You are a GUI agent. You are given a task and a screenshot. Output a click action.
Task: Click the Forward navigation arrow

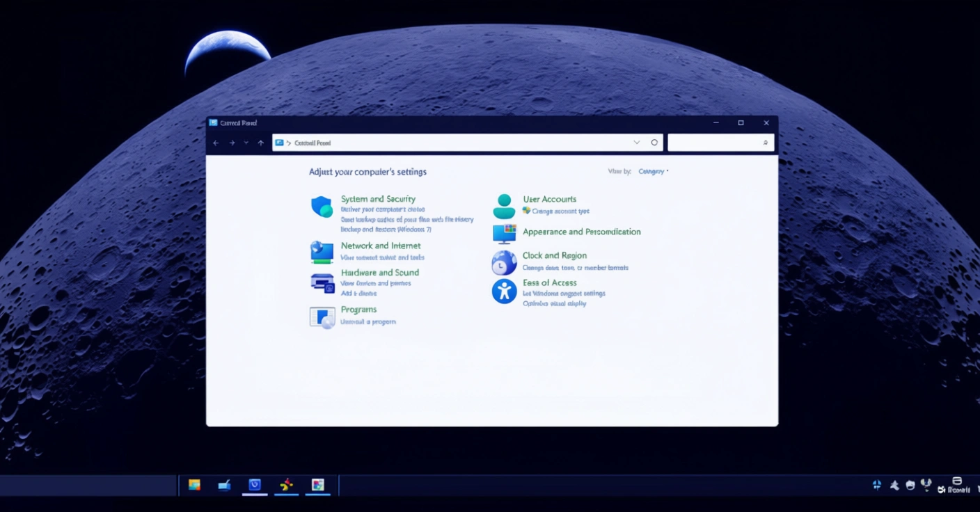click(x=232, y=143)
